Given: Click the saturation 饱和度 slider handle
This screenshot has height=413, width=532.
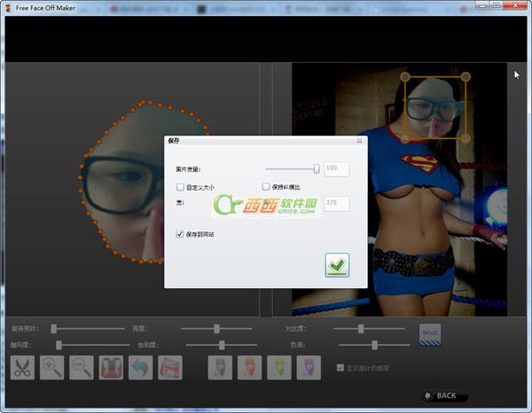Looking at the screenshot, I should tap(222, 345).
